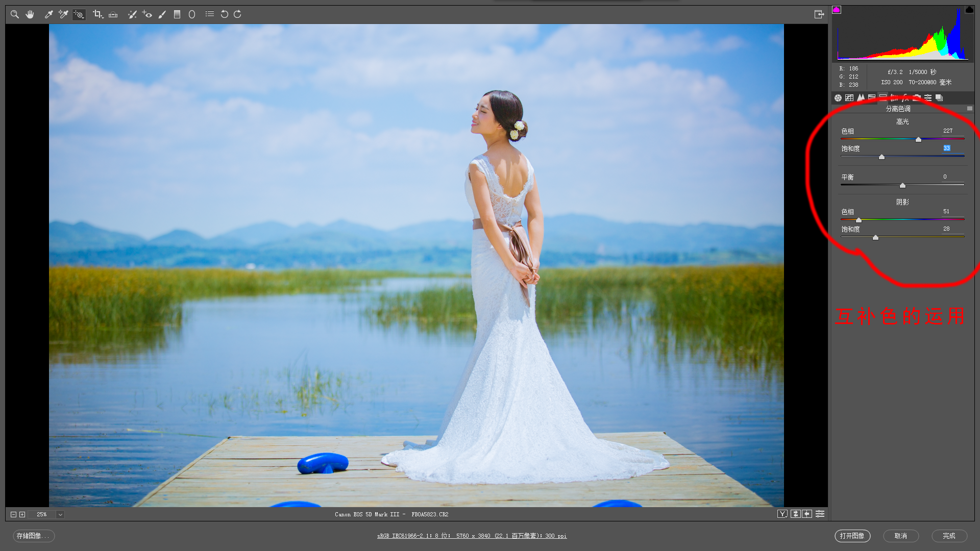Open the Effects fx panel tab

pos(905,97)
